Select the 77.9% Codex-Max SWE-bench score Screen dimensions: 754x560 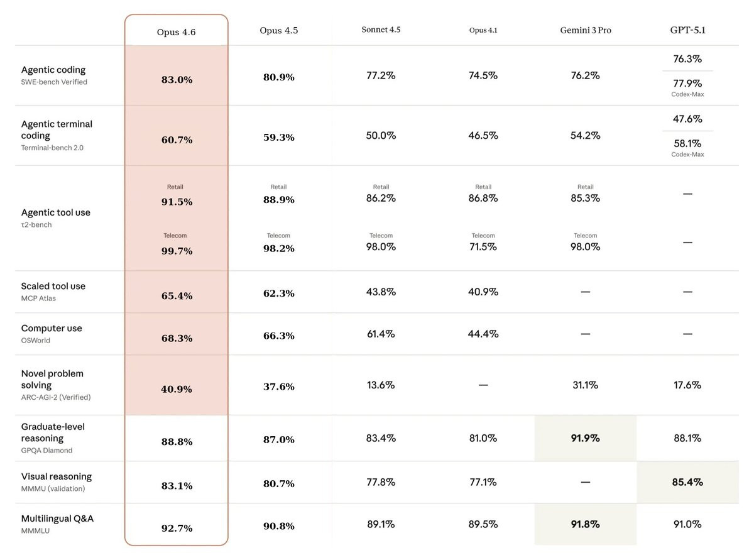tap(687, 84)
